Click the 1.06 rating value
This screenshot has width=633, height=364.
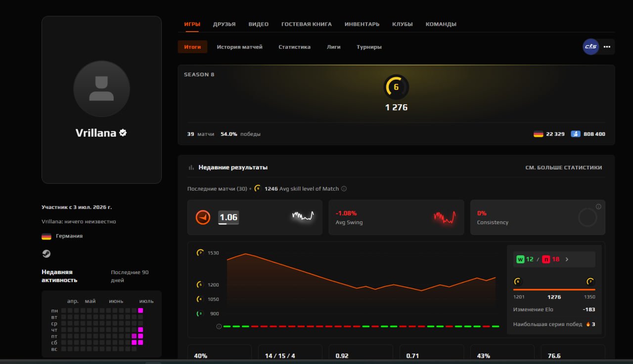point(228,217)
